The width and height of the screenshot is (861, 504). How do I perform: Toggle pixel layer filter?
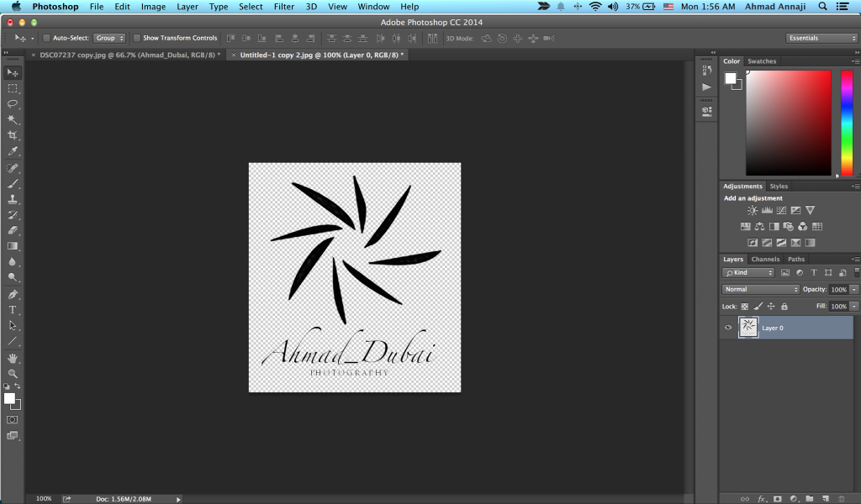point(785,272)
